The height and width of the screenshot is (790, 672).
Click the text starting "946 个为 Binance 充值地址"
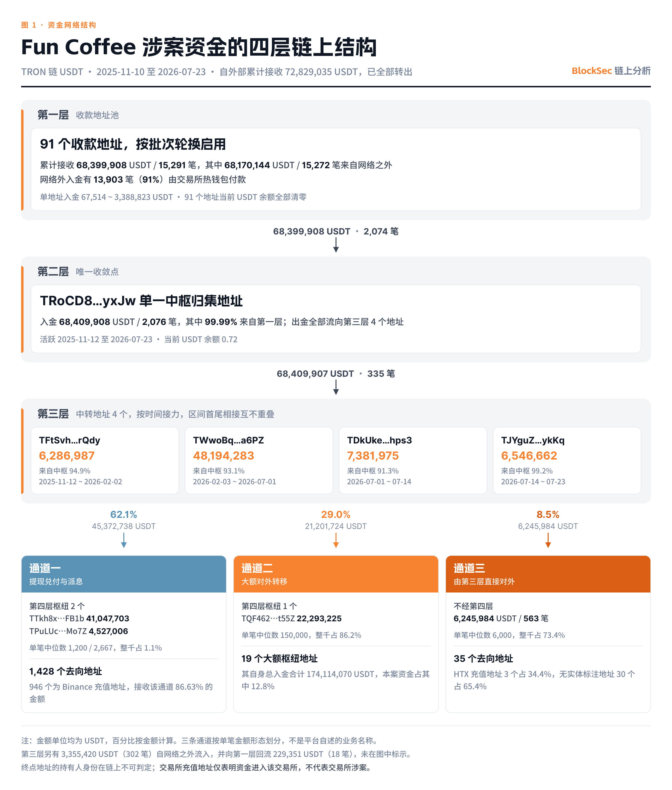pos(121,693)
